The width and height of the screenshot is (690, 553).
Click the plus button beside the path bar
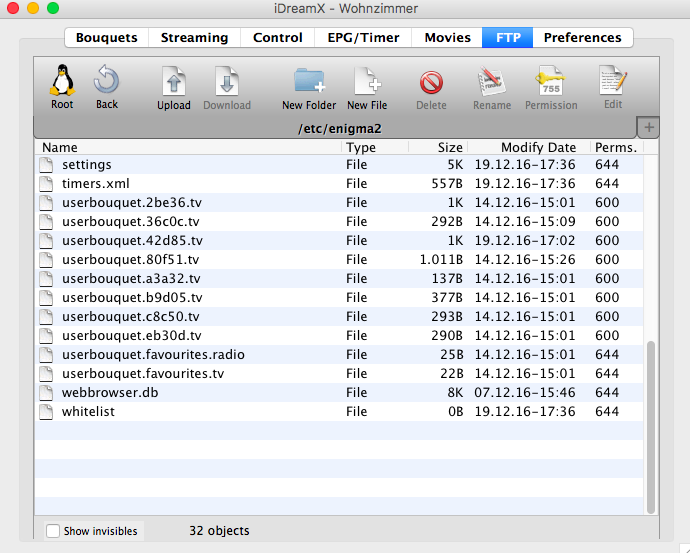649,128
